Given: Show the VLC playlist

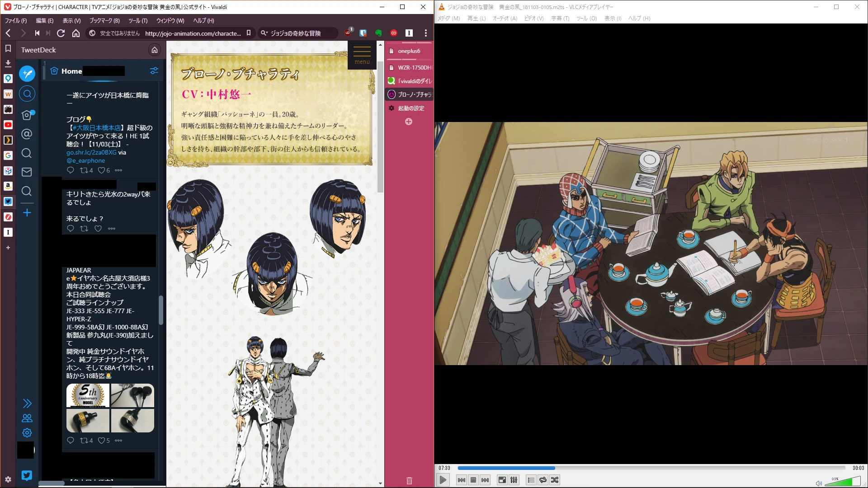Looking at the screenshot, I should [x=531, y=480].
